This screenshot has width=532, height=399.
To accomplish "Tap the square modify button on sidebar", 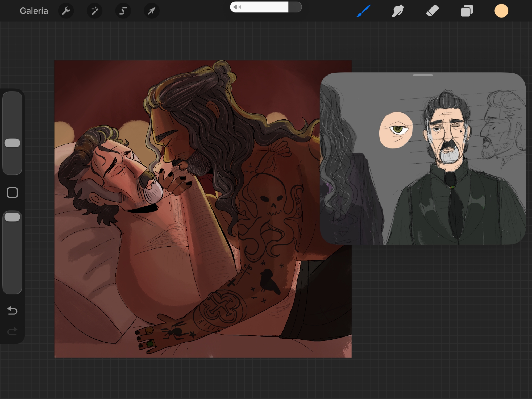I will (x=12, y=192).
